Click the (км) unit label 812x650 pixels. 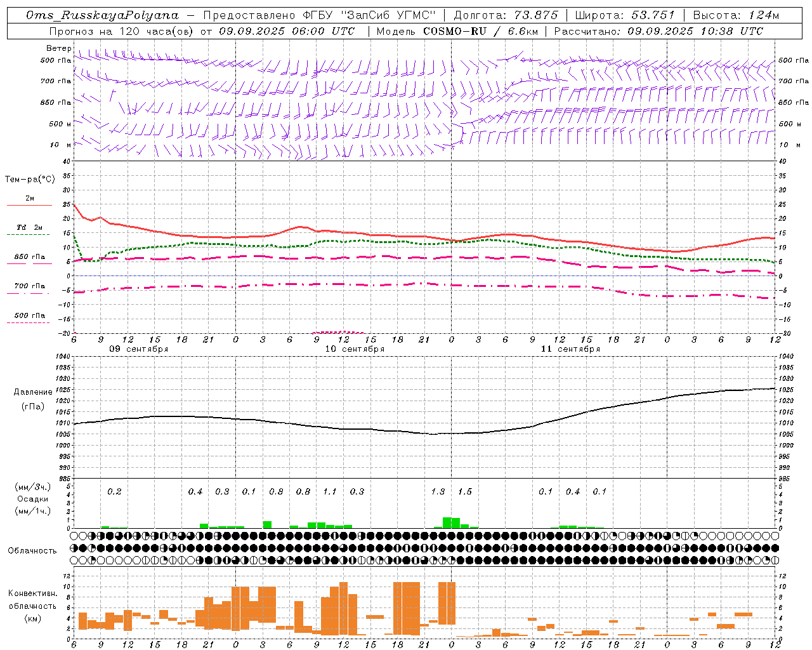tap(32, 618)
